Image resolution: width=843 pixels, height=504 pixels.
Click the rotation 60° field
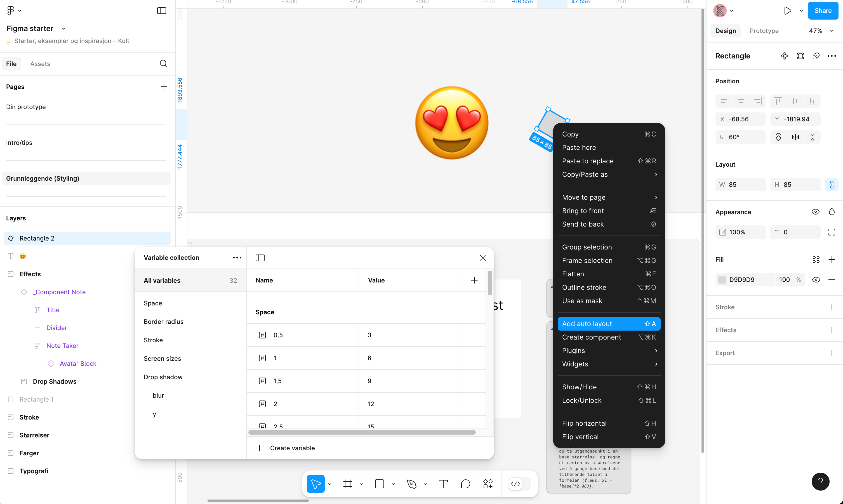click(x=741, y=137)
